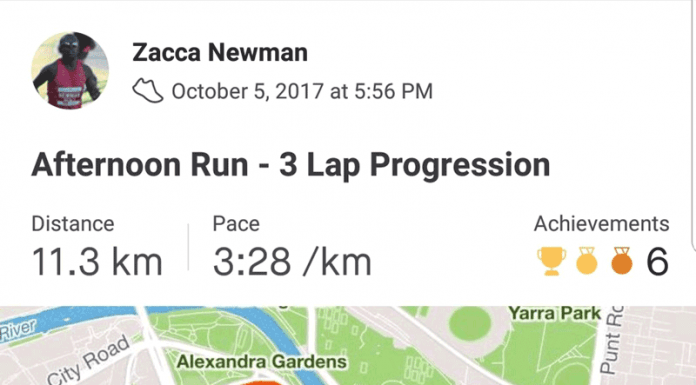The image size is (696, 385).
Task: Click the Zacca Newman name link
Action: 220,52
